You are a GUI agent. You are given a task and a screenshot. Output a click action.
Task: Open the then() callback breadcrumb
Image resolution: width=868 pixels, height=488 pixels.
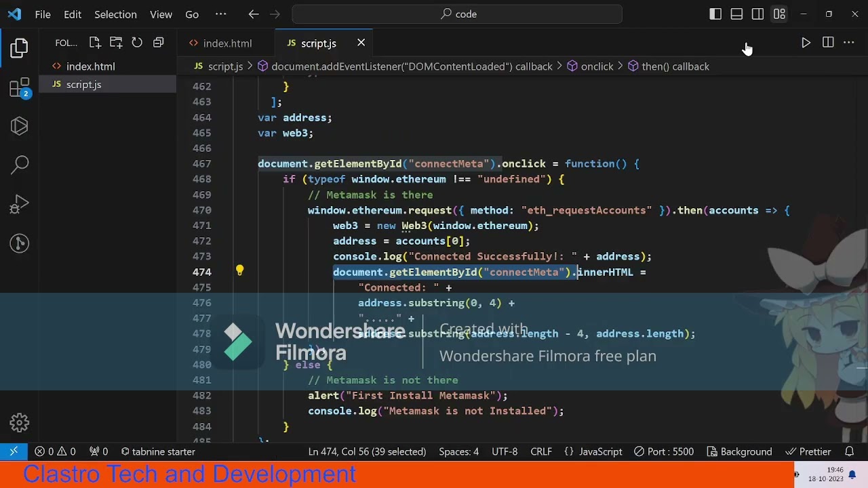coord(668,66)
